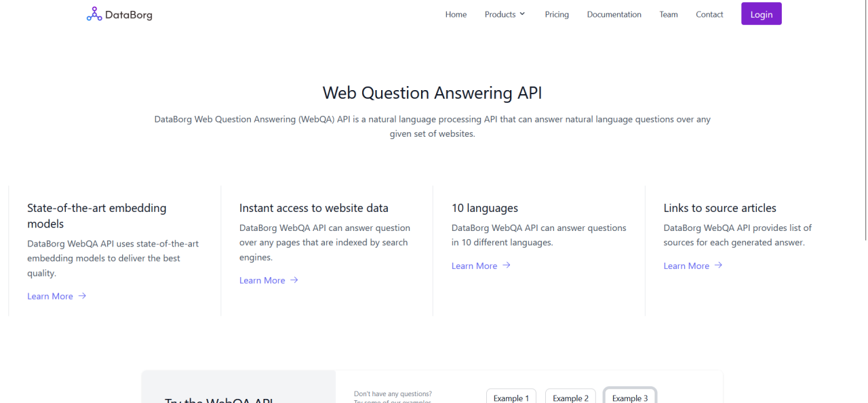868x403 pixels.
Task: Click the arrow icon under State-of-the-art embedding models
Action: (82, 296)
